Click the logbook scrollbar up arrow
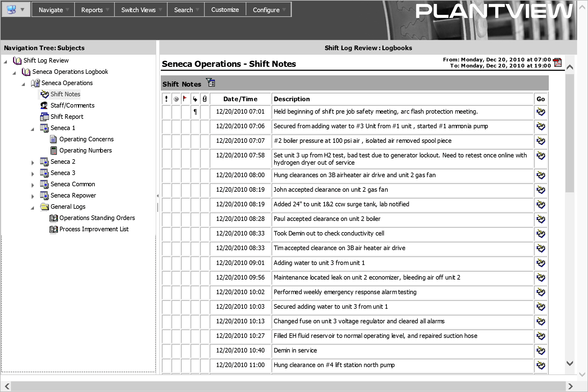 (x=570, y=67)
